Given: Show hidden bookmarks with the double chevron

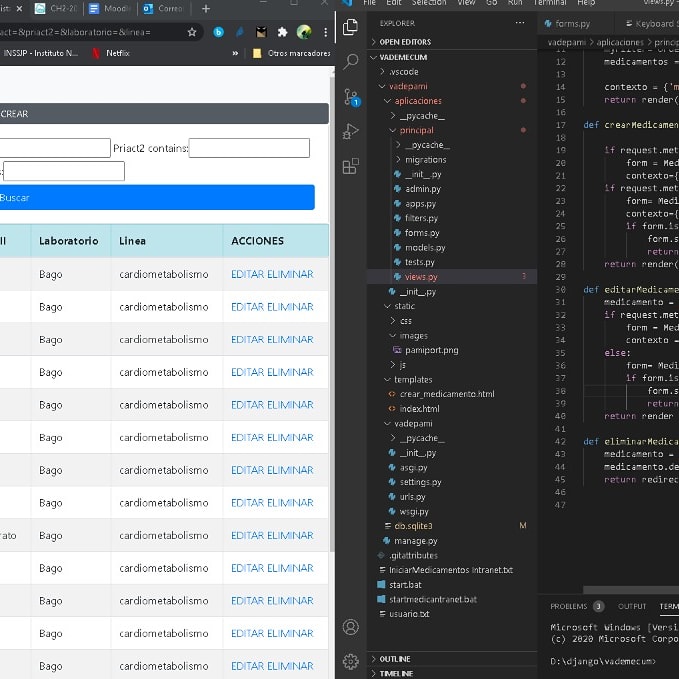Looking at the screenshot, I should pyautogui.click(x=235, y=53).
